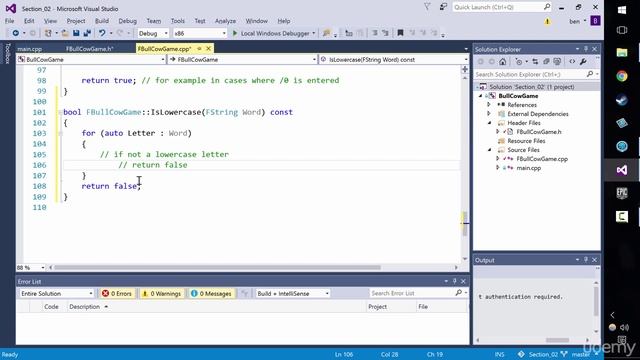The height and width of the screenshot is (360, 640).
Task: Click the View Code icon in Solution Explorer
Action: [x=572, y=62]
